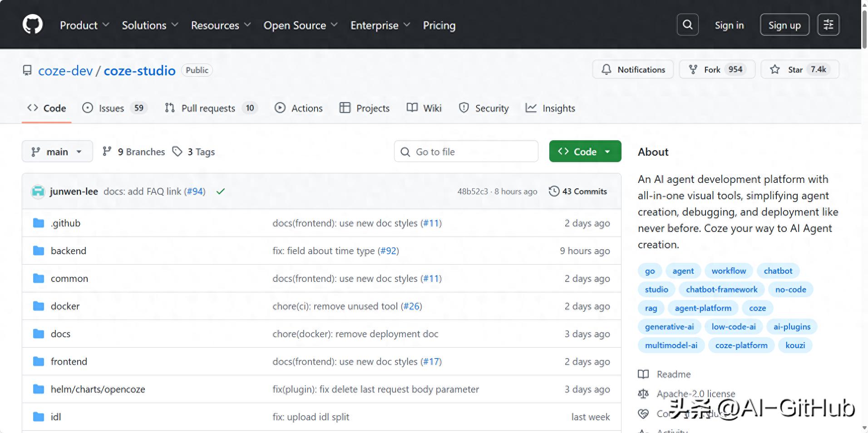Click the chatbot topic tag
This screenshot has width=868, height=433.
point(778,271)
